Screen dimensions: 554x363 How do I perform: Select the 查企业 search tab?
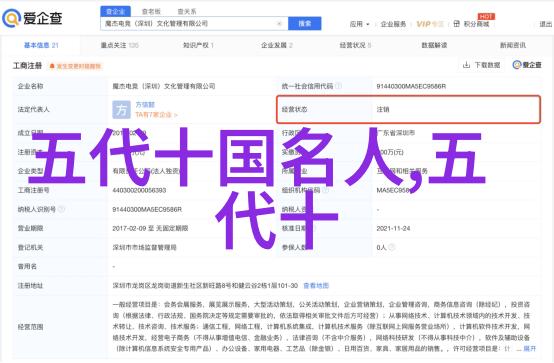tap(115, 12)
